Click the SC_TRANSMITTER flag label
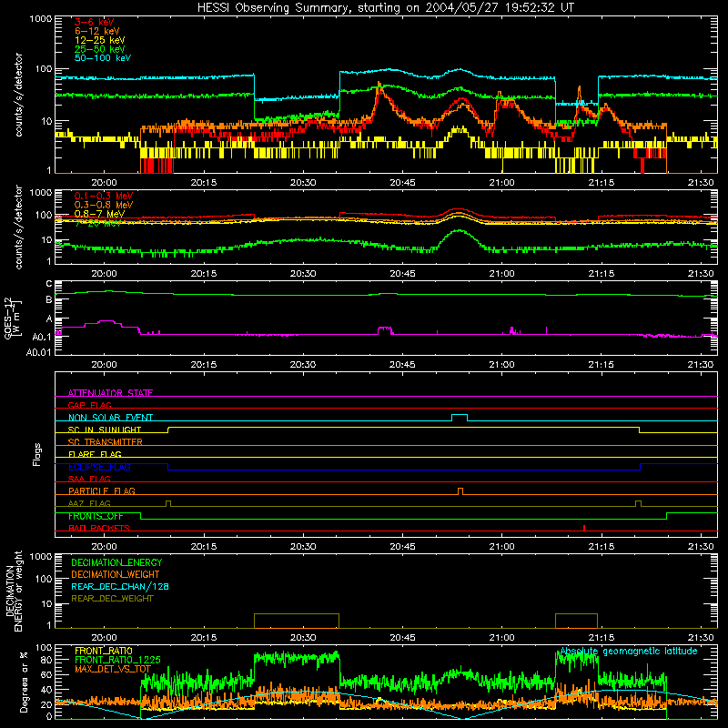 coord(106,442)
